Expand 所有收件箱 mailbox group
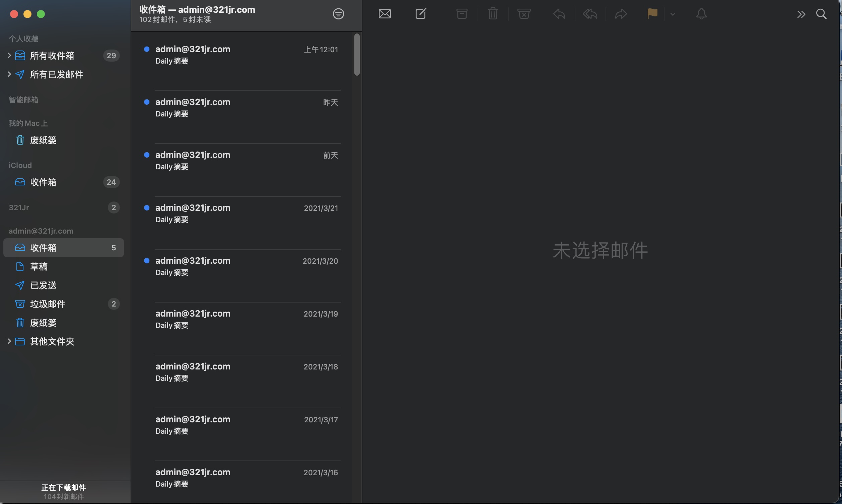 [x=9, y=55]
